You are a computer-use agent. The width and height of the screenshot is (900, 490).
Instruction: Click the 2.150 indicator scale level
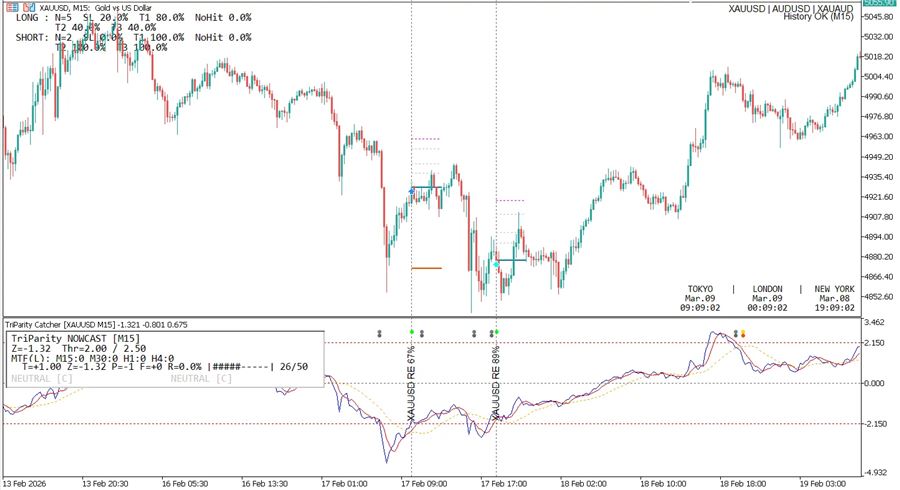coord(875,343)
